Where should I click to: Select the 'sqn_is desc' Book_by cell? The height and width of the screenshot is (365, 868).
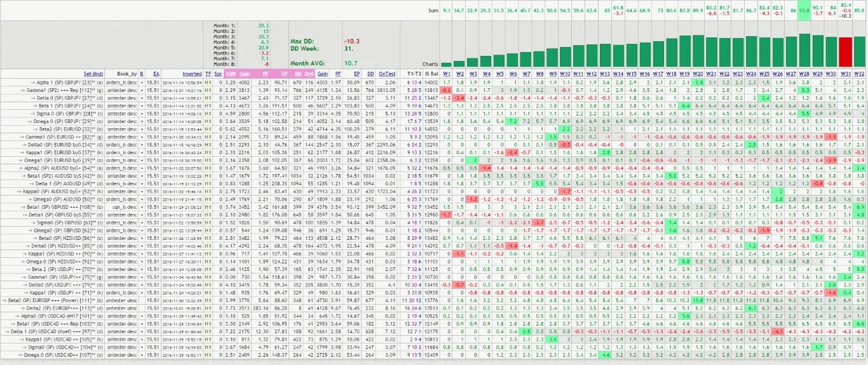[x=125, y=206]
